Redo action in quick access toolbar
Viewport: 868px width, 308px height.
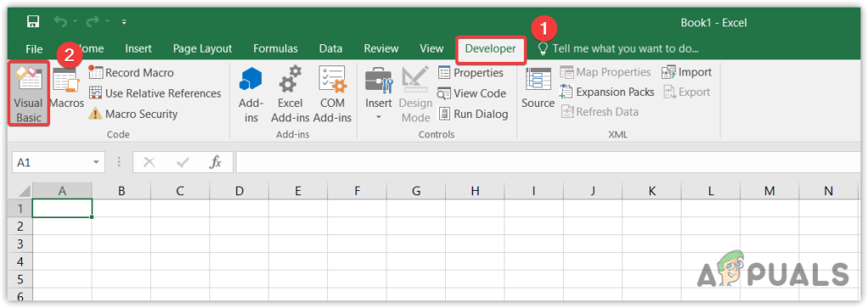[x=92, y=22]
